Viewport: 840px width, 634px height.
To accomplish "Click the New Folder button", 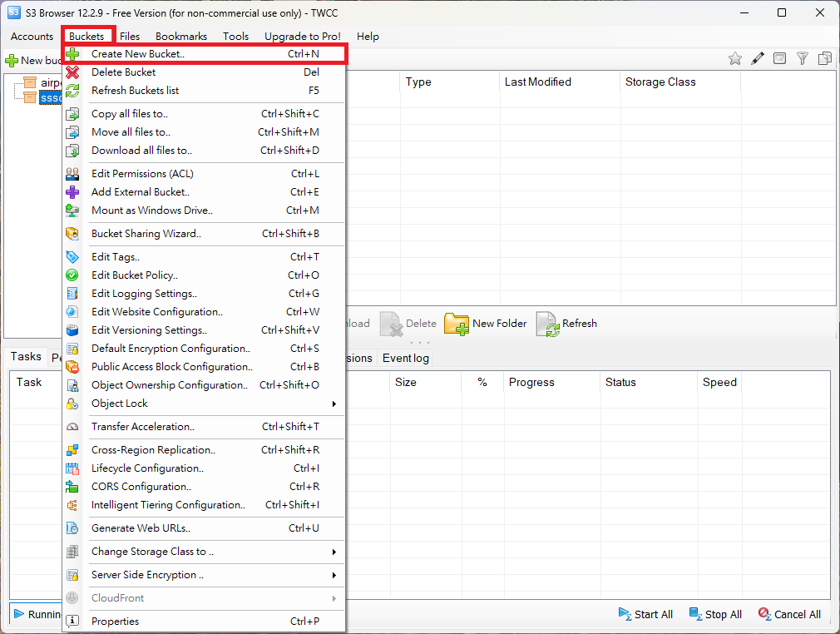I will (x=487, y=324).
